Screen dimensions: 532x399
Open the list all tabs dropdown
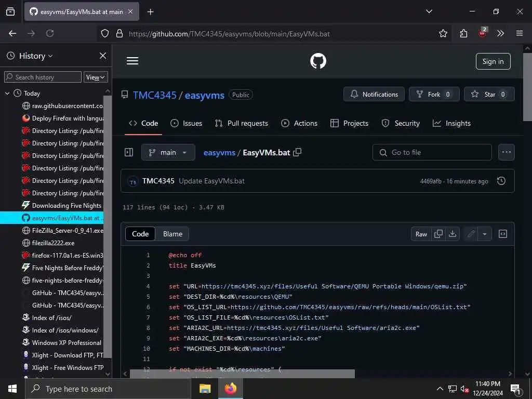pos(429,11)
